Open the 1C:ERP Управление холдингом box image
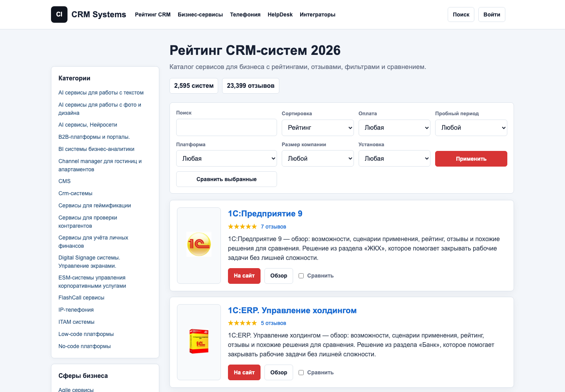Viewport: 565px width, 392px height. (199, 342)
